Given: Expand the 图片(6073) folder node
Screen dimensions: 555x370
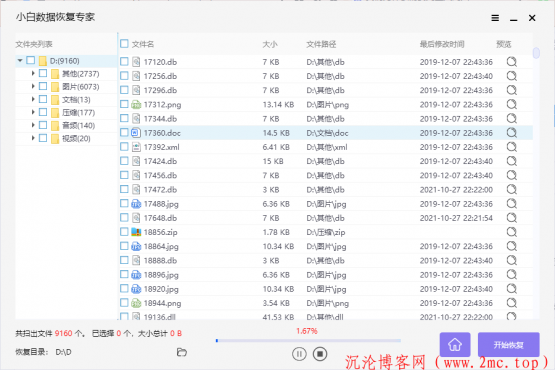Looking at the screenshot, I should pyautogui.click(x=33, y=86).
